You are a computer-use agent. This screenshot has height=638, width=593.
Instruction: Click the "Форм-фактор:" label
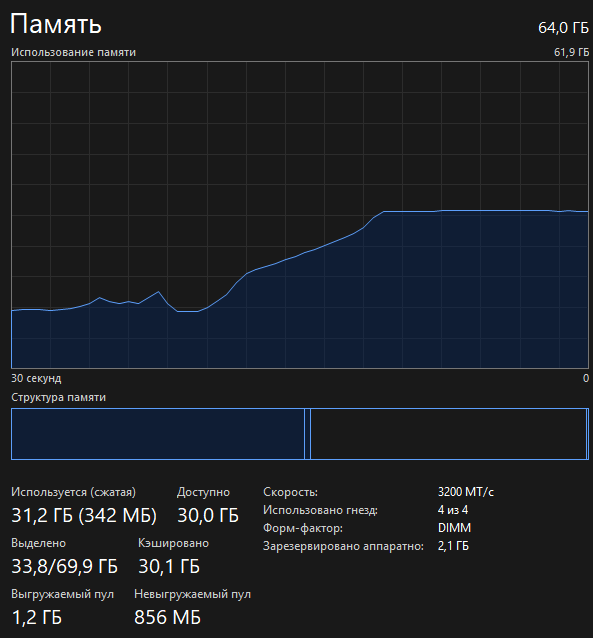tap(303, 528)
